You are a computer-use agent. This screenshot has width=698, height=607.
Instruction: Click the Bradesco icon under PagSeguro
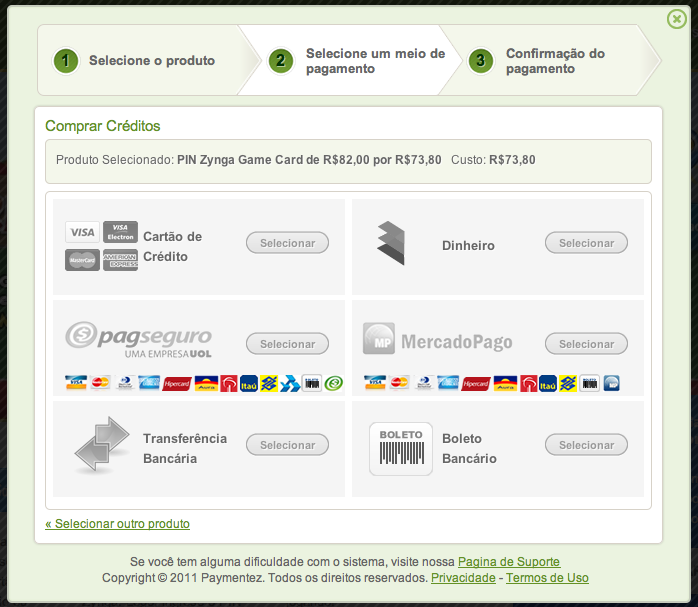(x=229, y=383)
